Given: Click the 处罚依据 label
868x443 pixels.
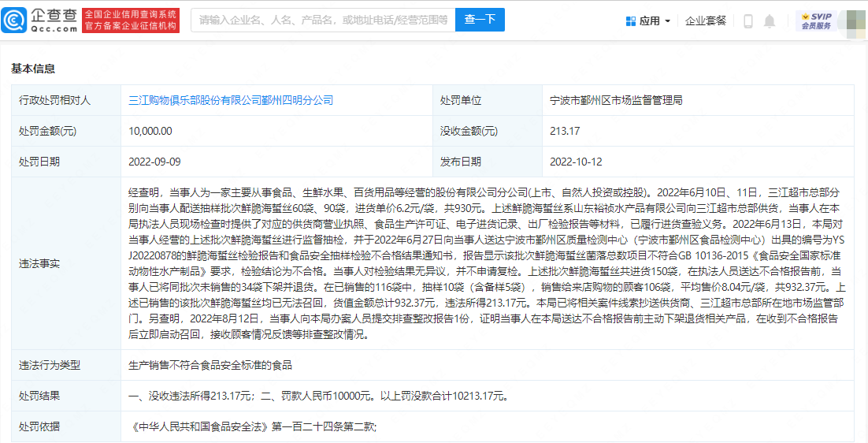Looking at the screenshot, I should click(x=39, y=427).
